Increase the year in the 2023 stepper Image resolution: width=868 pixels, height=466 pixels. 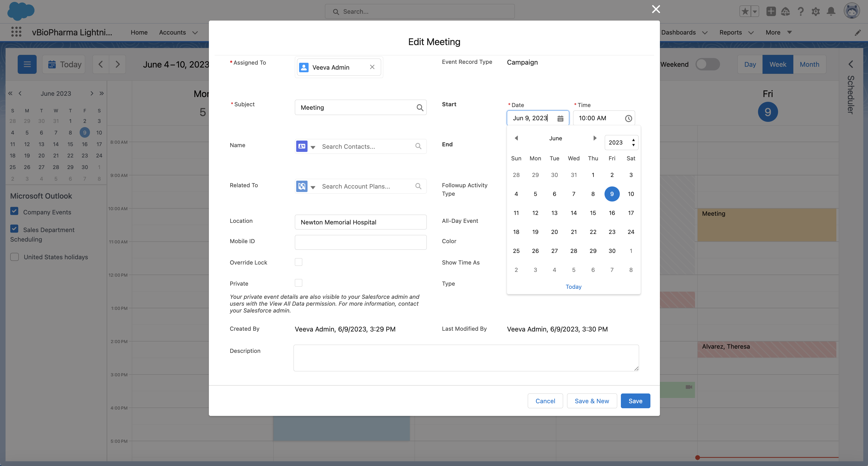click(634, 140)
